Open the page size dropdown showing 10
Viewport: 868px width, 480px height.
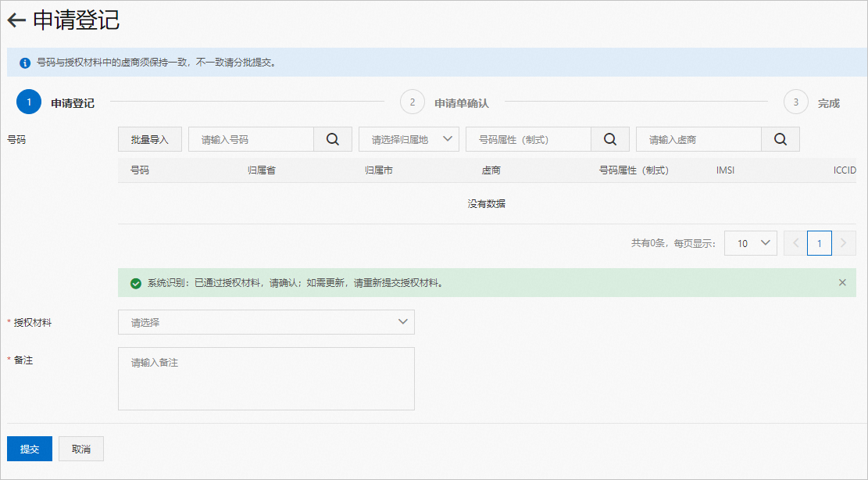click(750, 242)
